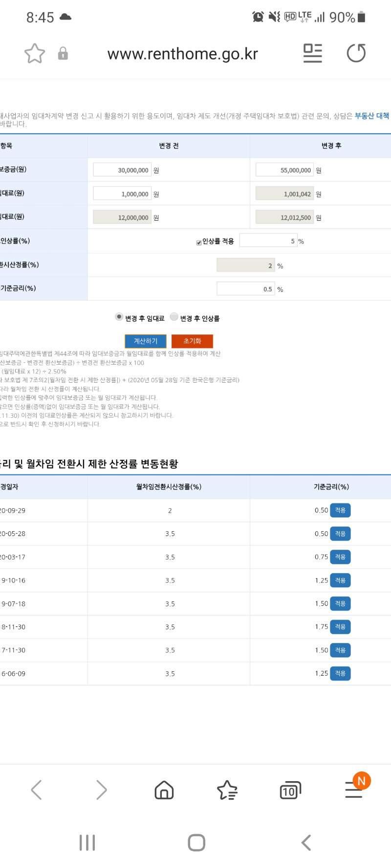The image size is (391, 868).
Task: Reload the page with refresh icon
Action: pyautogui.click(x=356, y=53)
